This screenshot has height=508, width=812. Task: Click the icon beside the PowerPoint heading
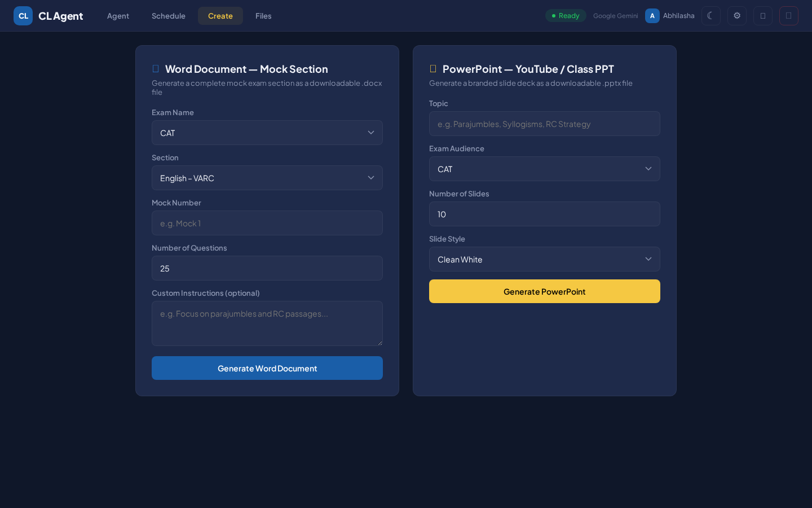pos(433,68)
